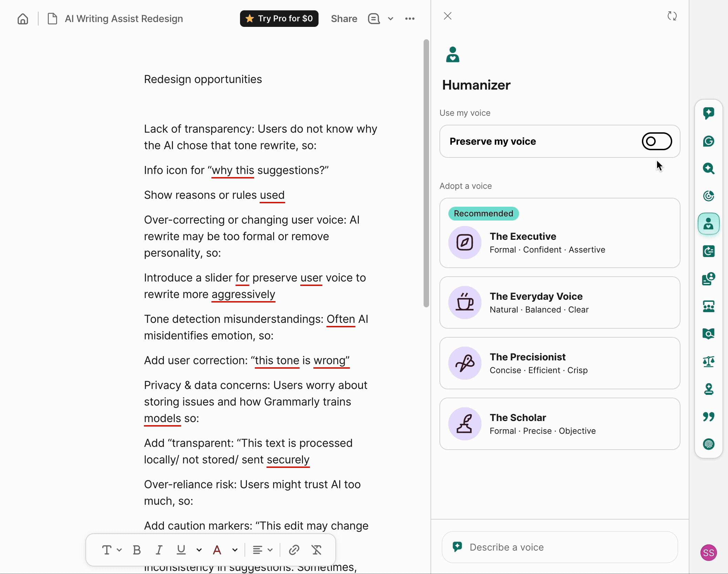The width and height of the screenshot is (728, 574).
Task: Open the book with magnifier sidebar icon
Action: (708, 334)
